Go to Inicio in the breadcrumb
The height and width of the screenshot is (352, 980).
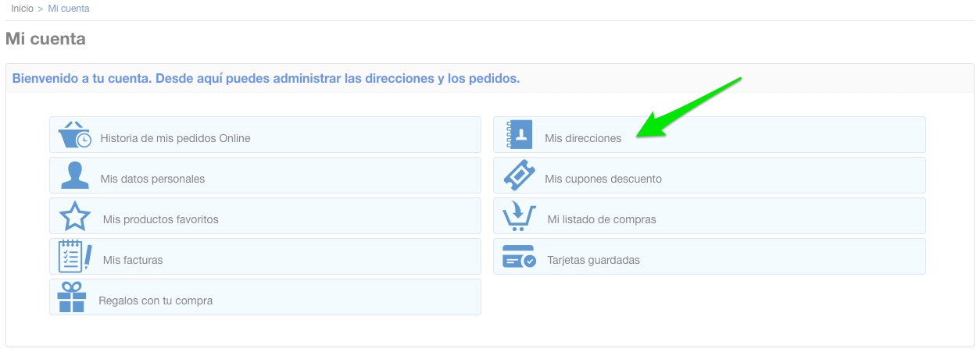click(x=22, y=9)
